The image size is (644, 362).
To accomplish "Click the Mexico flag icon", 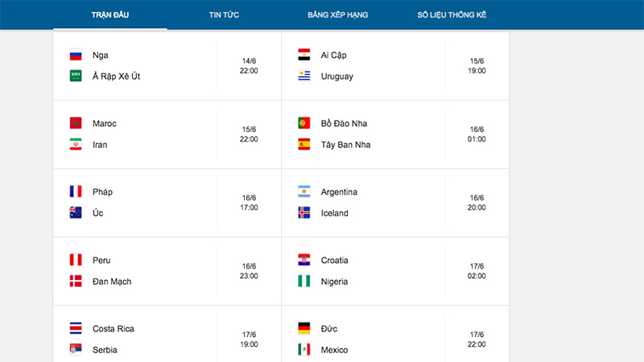I will [x=304, y=350].
